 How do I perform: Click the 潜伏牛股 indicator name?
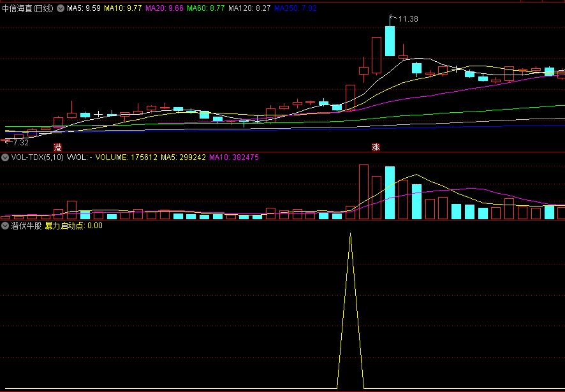26,226
